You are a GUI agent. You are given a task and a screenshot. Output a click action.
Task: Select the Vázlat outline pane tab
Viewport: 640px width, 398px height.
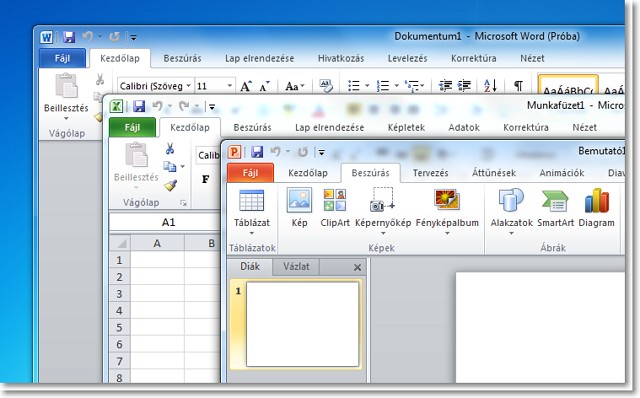click(296, 267)
